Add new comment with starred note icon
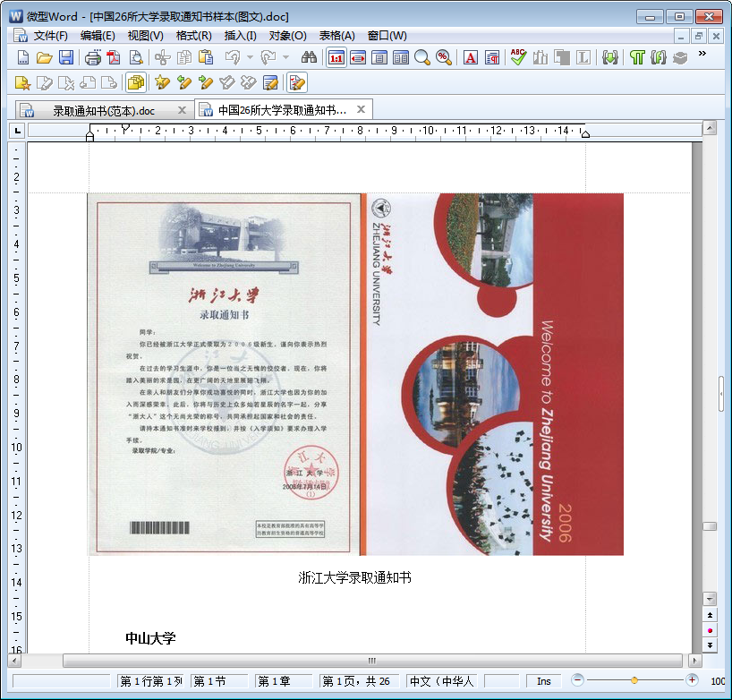 coord(23,82)
